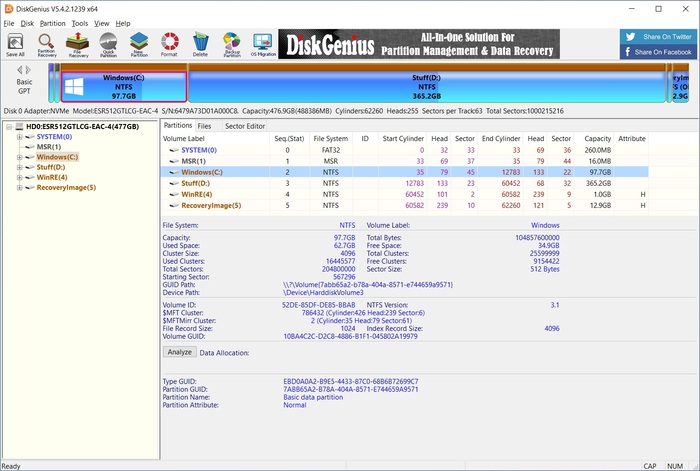Click the Share On Facebook button
700x471 pixels.
click(658, 52)
